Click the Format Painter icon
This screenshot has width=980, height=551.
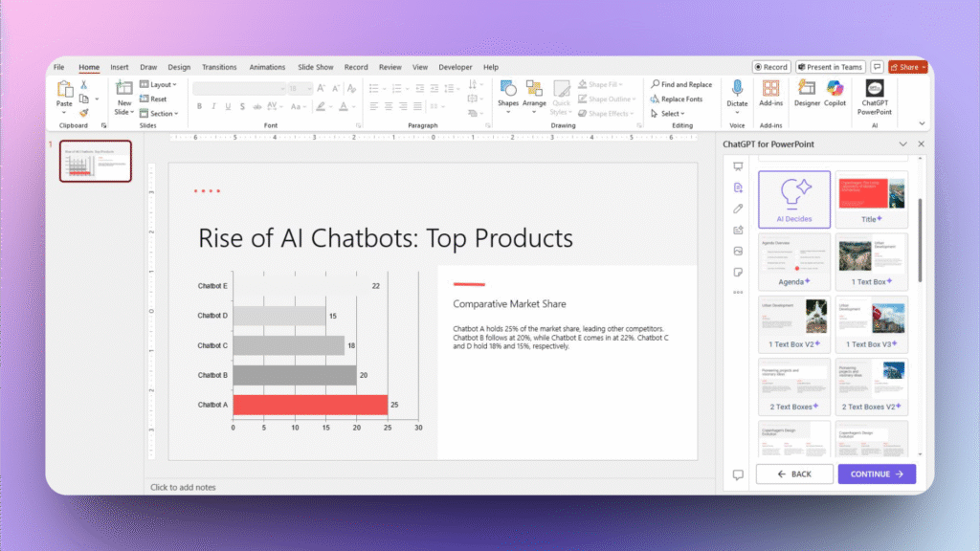click(83, 113)
